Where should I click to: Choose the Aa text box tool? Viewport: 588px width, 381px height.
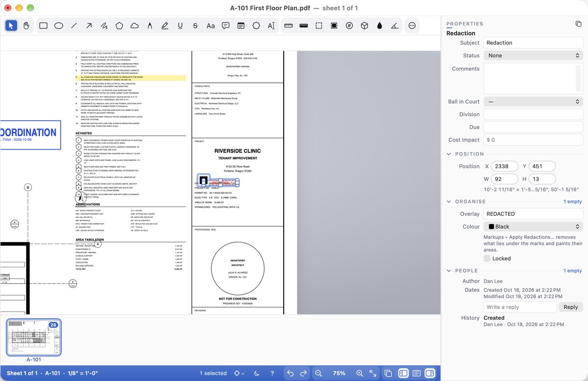(211, 25)
